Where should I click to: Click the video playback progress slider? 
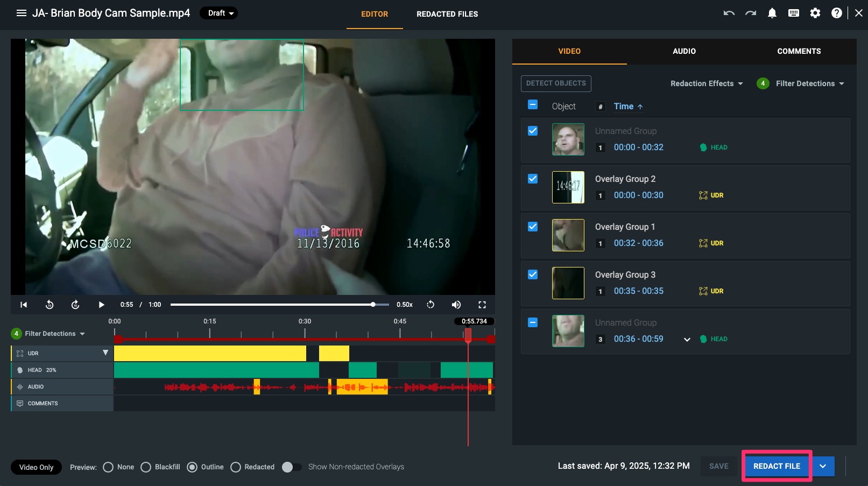coord(279,305)
